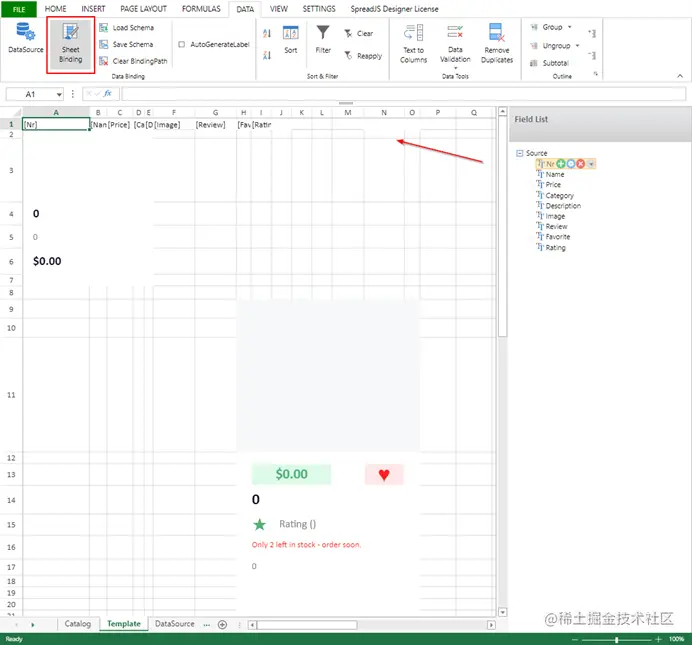Click the zoom slider handle
Viewport: 692px width, 645px height.
[617, 640]
